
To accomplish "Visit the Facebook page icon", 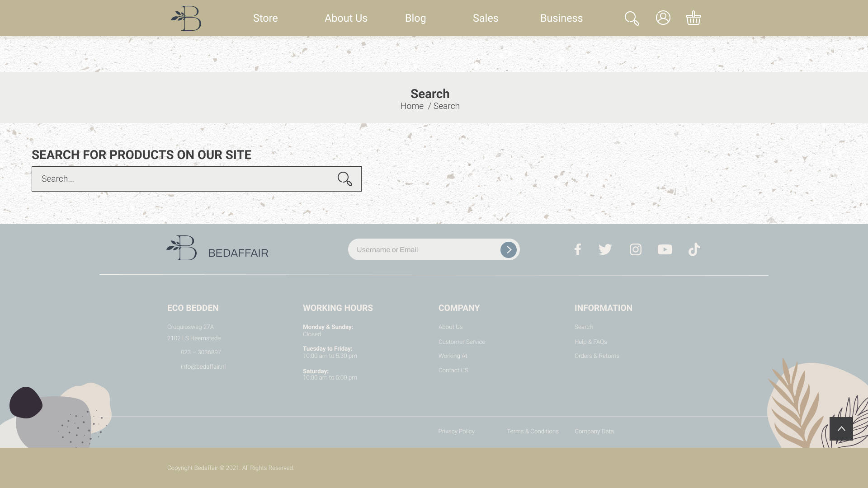I will pos(577,249).
